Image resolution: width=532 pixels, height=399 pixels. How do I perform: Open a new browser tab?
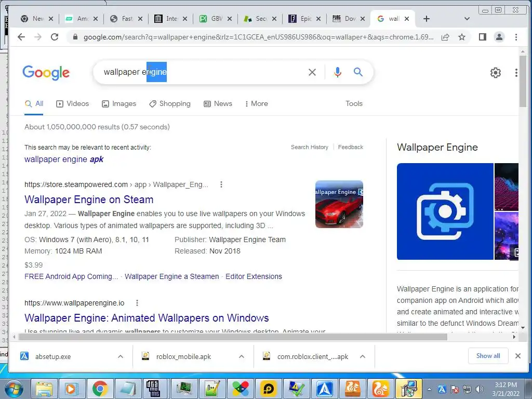point(427,19)
